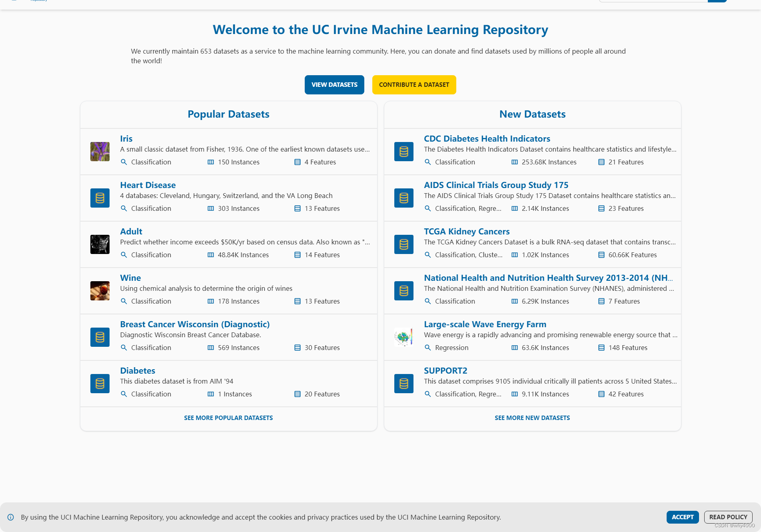The width and height of the screenshot is (761, 532).
Task: Click the text 20 Features
Action: point(322,394)
